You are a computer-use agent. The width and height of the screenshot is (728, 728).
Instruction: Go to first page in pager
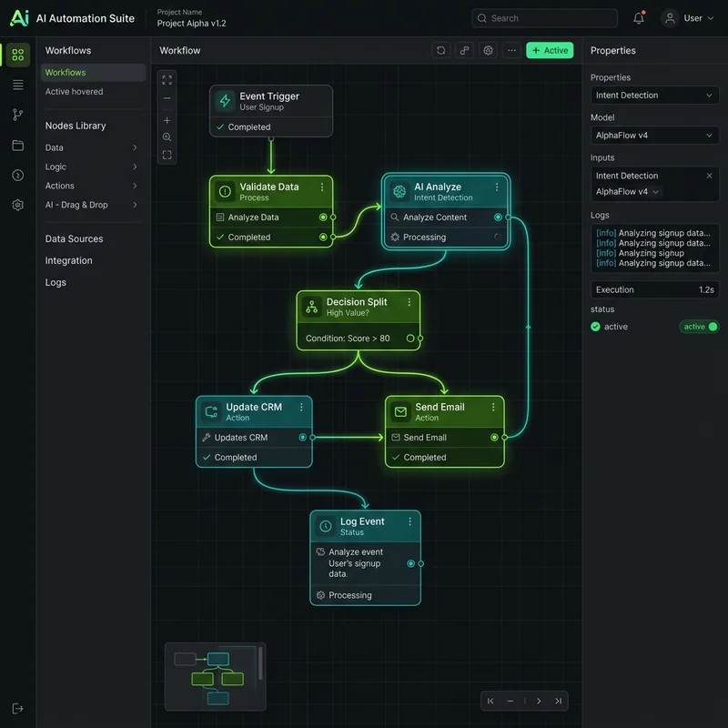490,701
